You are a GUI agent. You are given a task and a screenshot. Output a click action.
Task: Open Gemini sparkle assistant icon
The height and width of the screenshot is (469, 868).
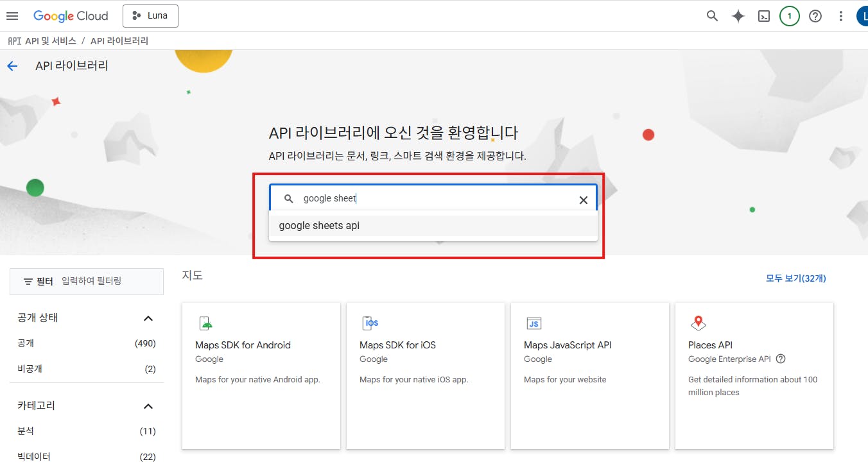pyautogui.click(x=738, y=16)
